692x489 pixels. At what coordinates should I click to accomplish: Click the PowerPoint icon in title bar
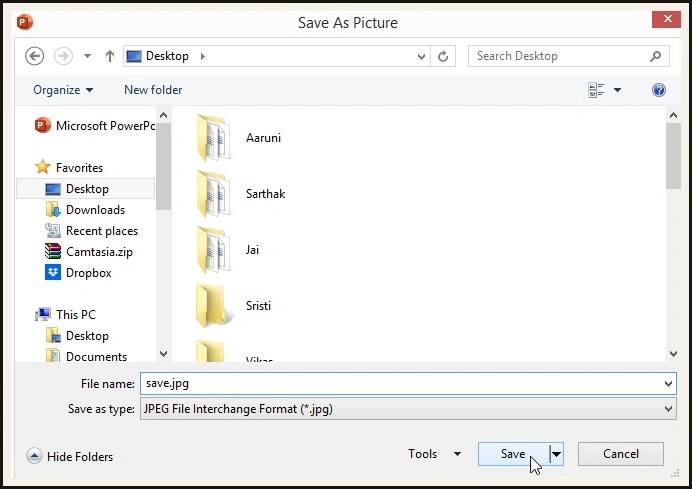click(25, 22)
